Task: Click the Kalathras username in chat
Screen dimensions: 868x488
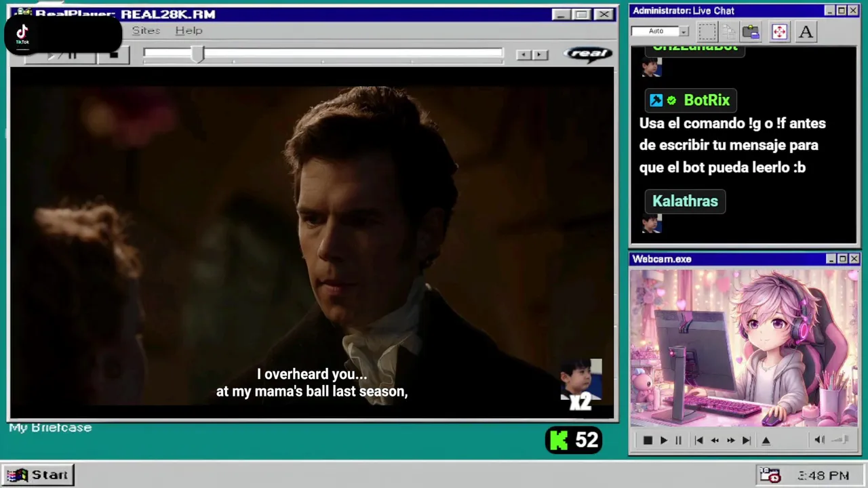Action: 685,201
